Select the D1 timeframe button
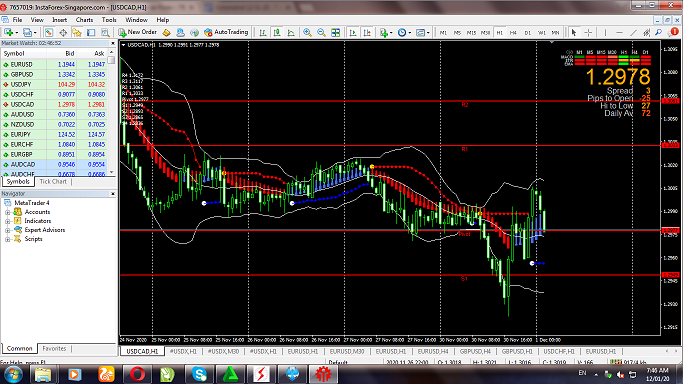Viewport: 683px width, 384px height. coord(527,33)
